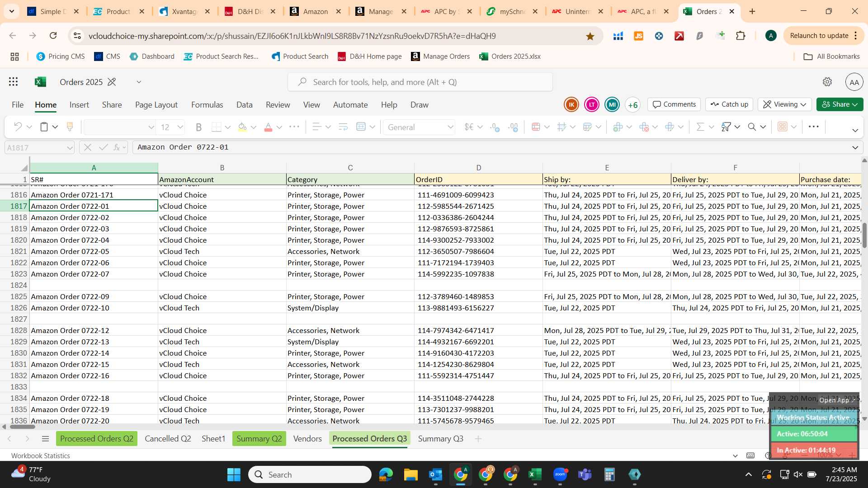868x488 pixels.
Task: Click the Conditional Formatting icon
Action: click(536, 127)
